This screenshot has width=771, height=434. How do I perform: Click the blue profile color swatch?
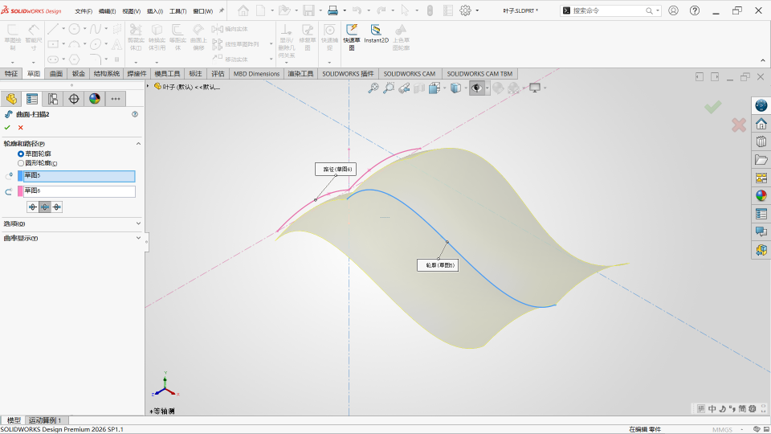pyautogui.click(x=20, y=176)
